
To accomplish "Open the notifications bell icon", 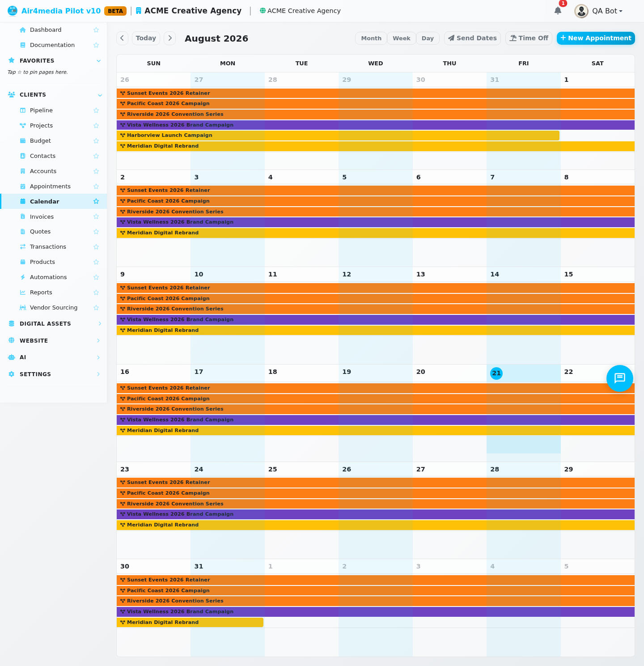I will tap(558, 11).
